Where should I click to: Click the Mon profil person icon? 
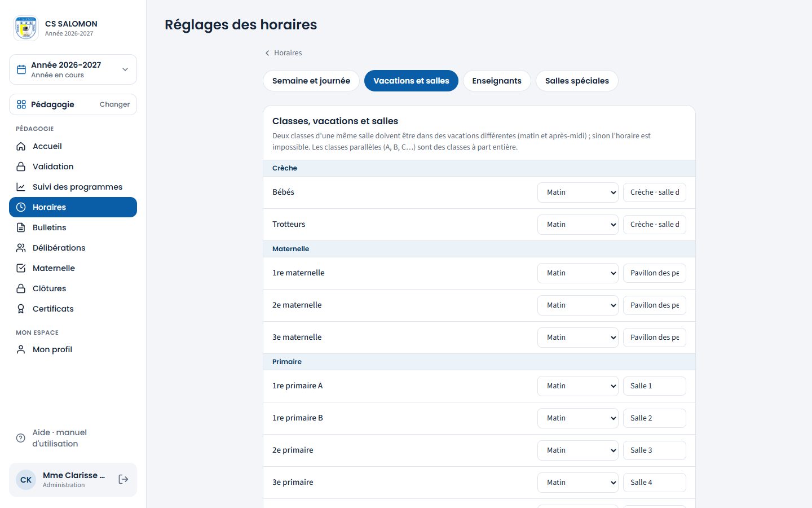click(21, 349)
